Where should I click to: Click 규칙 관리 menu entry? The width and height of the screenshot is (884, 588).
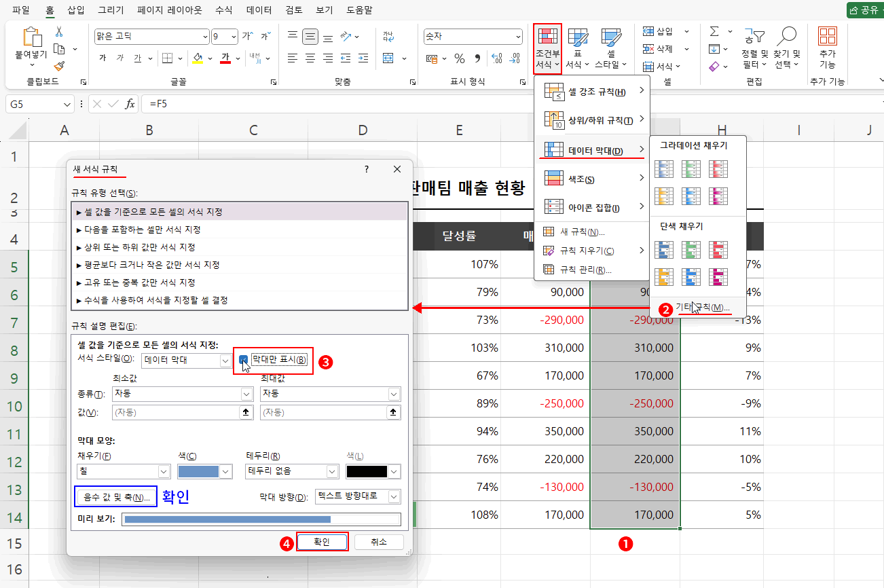coord(592,270)
